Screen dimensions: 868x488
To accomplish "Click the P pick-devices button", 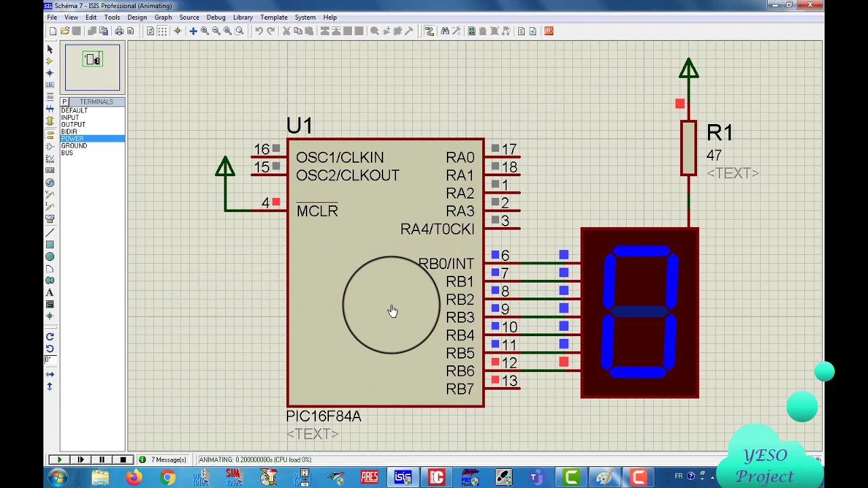I will coord(65,102).
